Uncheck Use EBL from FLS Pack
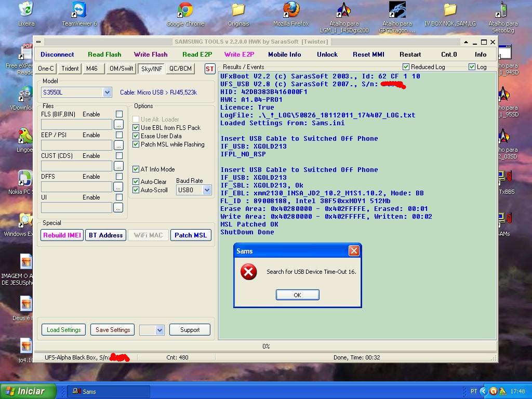 (136, 128)
